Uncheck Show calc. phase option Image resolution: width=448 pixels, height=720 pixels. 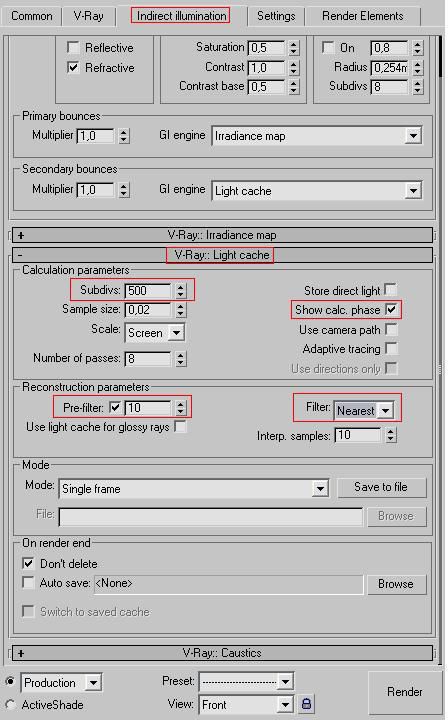click(x=391, y=309)
